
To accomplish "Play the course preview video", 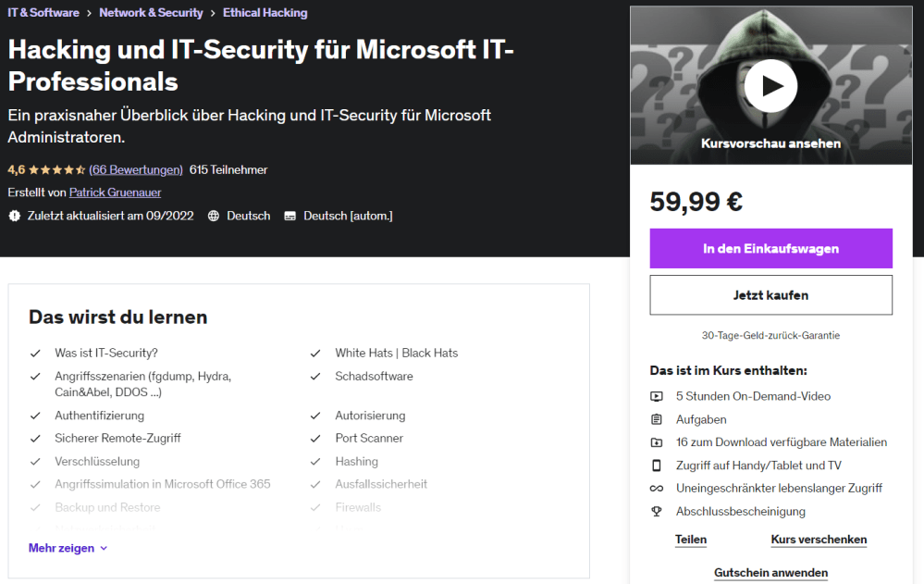I will point(771,86).
